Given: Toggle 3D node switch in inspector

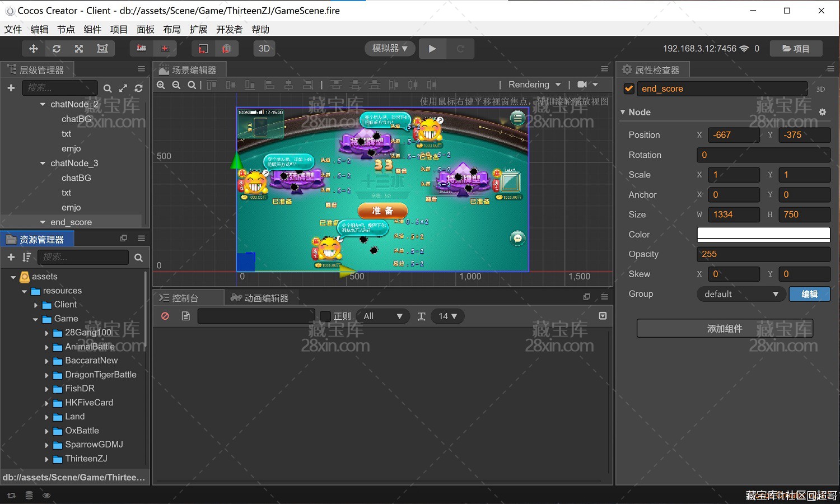Looking at the screenshot, I should pos(820,89).
